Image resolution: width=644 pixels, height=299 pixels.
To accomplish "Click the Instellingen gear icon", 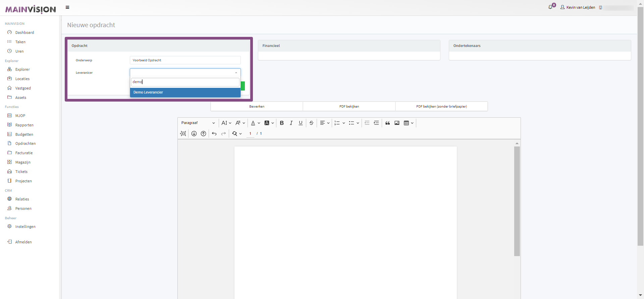I will tap(9, 227).
